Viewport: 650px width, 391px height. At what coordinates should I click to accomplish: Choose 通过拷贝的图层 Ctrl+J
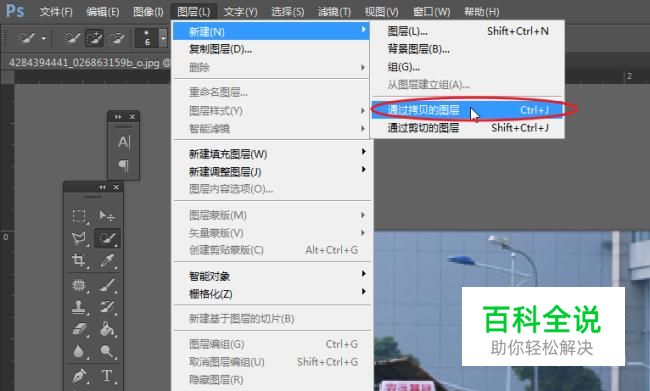(467, 110)
